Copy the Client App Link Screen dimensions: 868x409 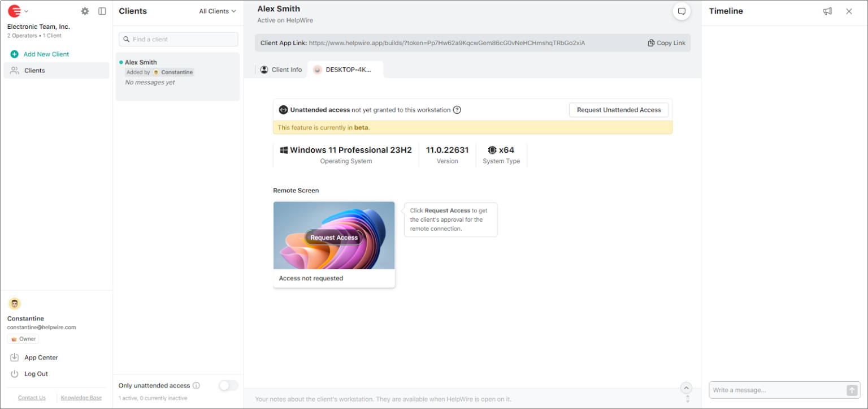[x=666, y=42]
